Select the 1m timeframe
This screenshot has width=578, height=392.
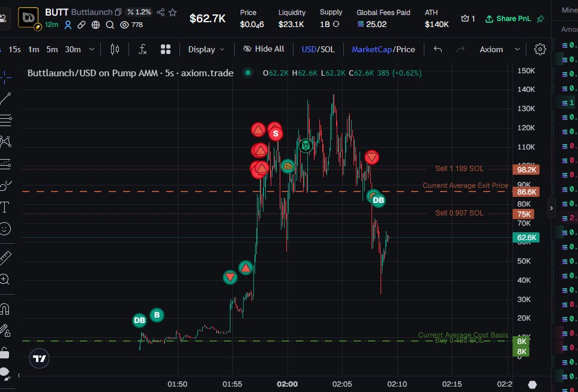pyautogui.click(x=34, y=49)
